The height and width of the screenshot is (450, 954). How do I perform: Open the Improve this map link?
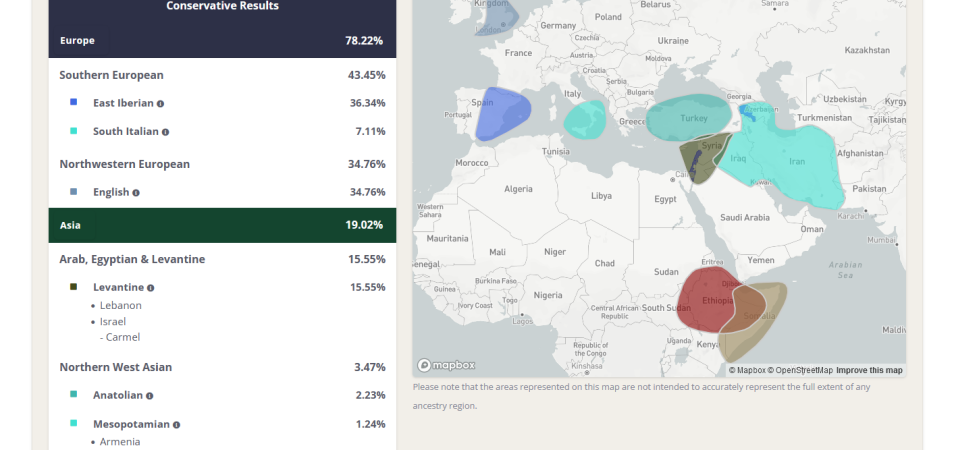869,370
